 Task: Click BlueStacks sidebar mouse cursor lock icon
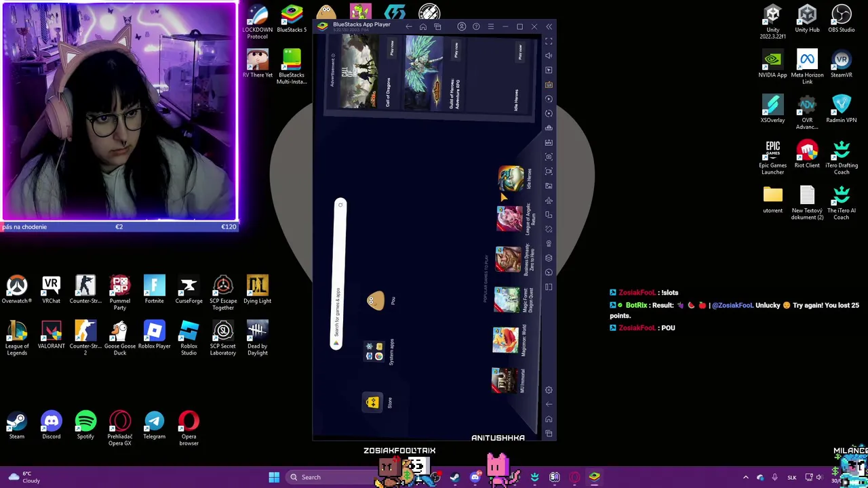click(x=549, y=70)
